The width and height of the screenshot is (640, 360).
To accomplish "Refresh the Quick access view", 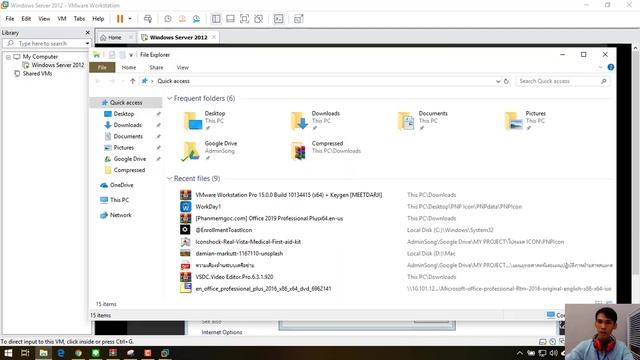I will (x=507, y=81).
